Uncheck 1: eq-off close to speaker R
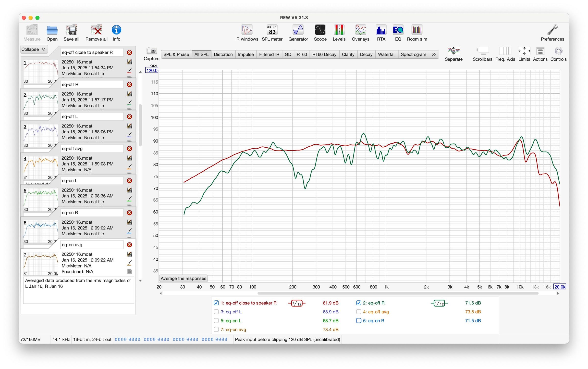The height and width of the screenshot is (369, 588). [216, 303]
